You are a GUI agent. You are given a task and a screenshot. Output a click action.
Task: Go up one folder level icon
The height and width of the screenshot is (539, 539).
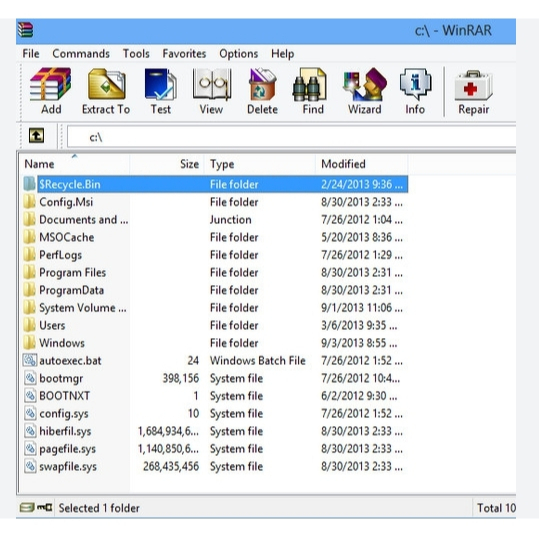[36, 135]
